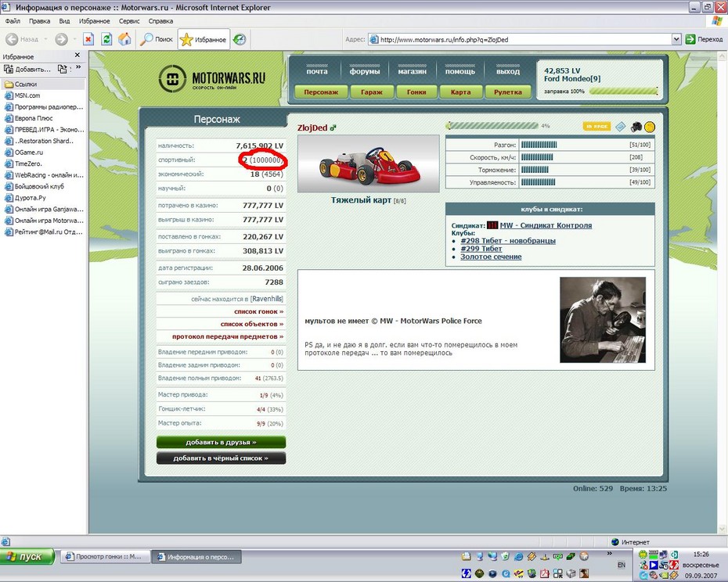Click the red Stop loading icon
The width and height of the screenshot is (728, 582).
[x=88, y=39]
